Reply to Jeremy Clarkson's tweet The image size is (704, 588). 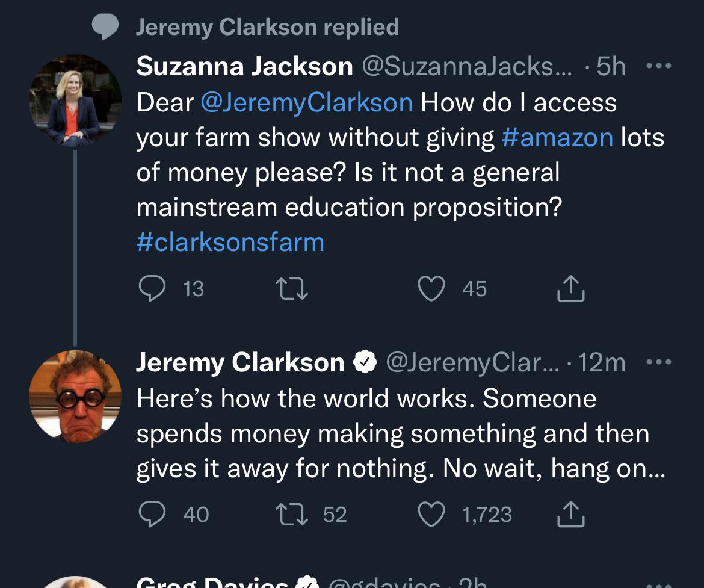click(x=152, y=514)
